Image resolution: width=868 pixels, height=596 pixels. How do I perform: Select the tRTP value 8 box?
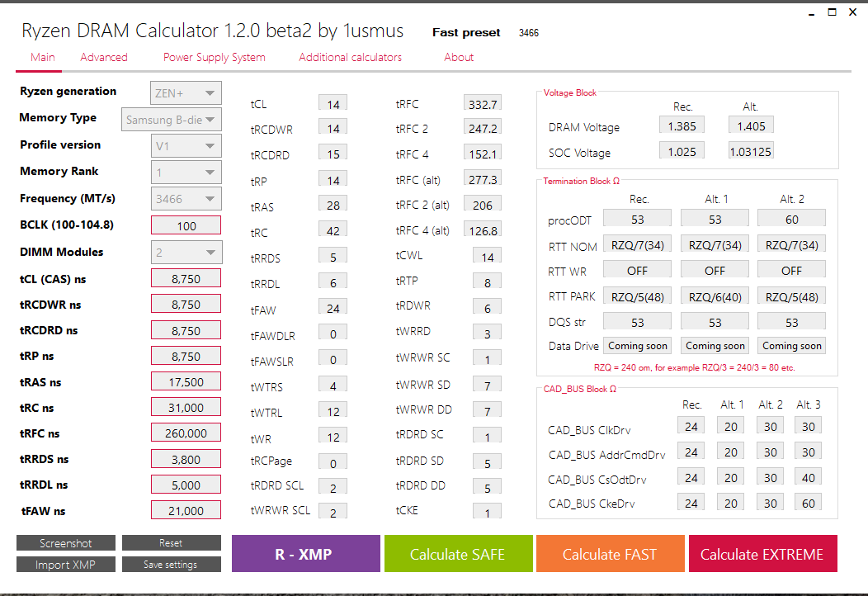(487, 282)
